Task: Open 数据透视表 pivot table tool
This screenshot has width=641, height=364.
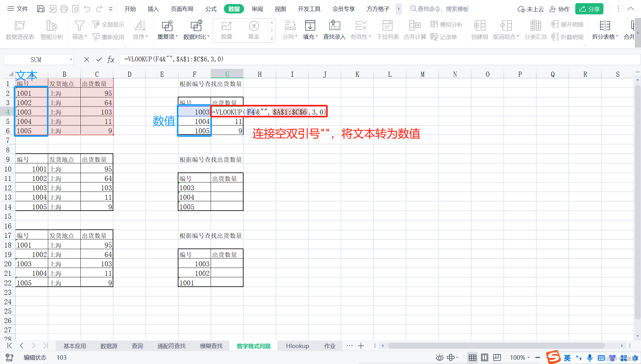Action: click(x=20, y=30)
